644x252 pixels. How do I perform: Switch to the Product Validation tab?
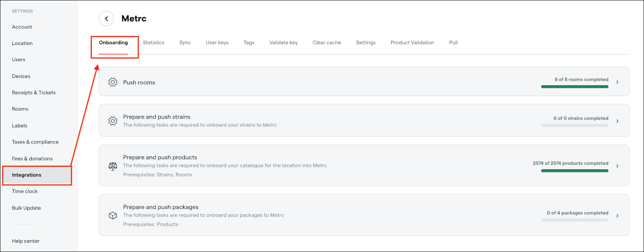(412, 43)
